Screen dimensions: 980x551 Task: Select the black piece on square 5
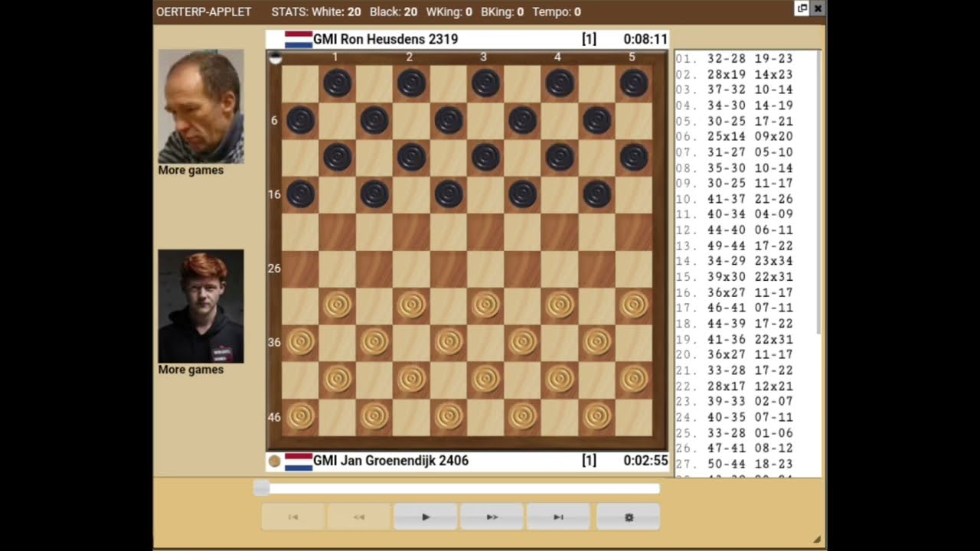coord(634,83)
